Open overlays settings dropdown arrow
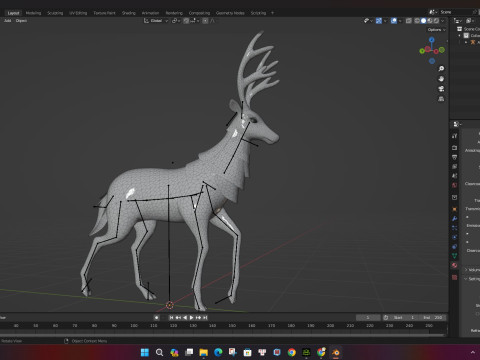The height and width of the screenshot is (360, 480). (x=400, y=21)
